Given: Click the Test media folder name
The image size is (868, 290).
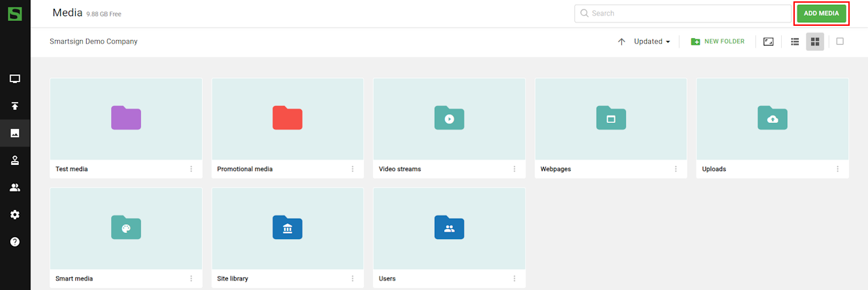Looking at the screenshot, I should coord(72,169).
